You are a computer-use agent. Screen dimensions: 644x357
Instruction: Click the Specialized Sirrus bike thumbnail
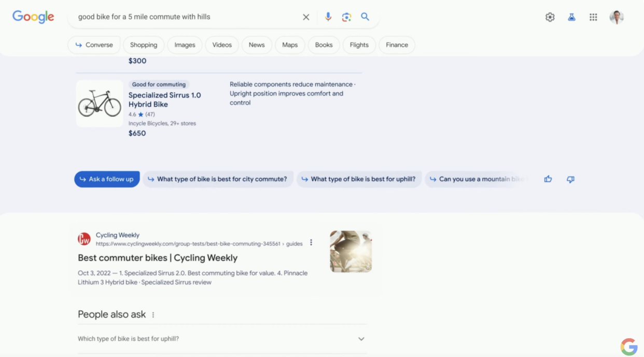[100, 103]
